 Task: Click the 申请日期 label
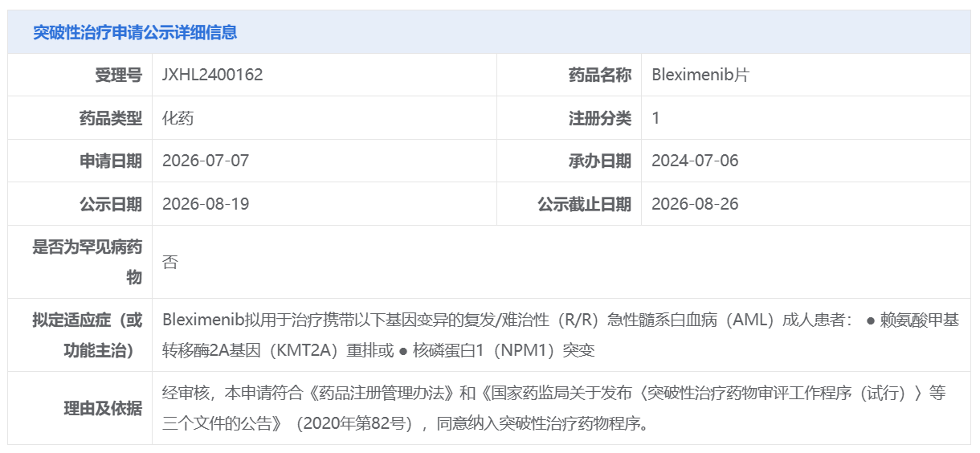tap(111, 161)
